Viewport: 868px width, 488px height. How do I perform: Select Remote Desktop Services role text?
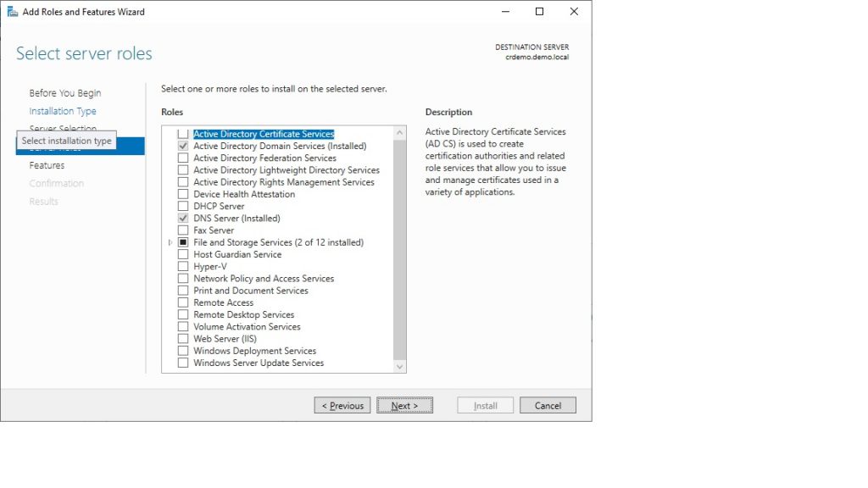click(x=244, y=315)
